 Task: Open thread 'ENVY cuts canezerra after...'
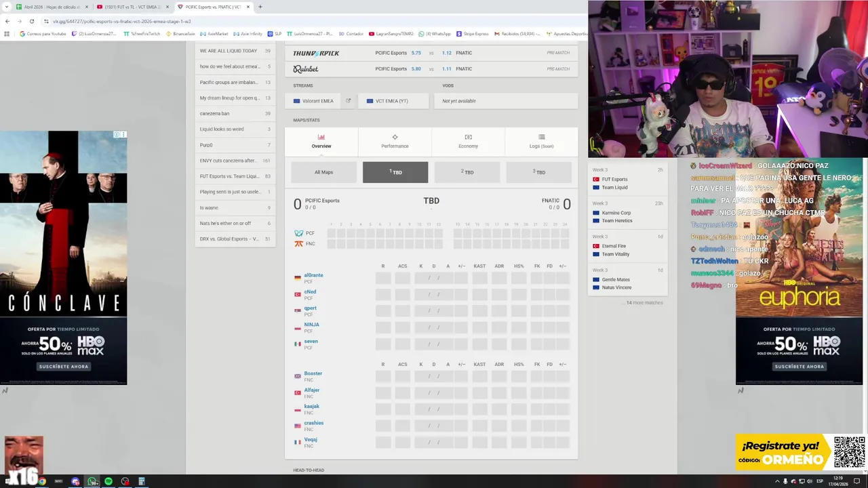click(x=235, y=161)
